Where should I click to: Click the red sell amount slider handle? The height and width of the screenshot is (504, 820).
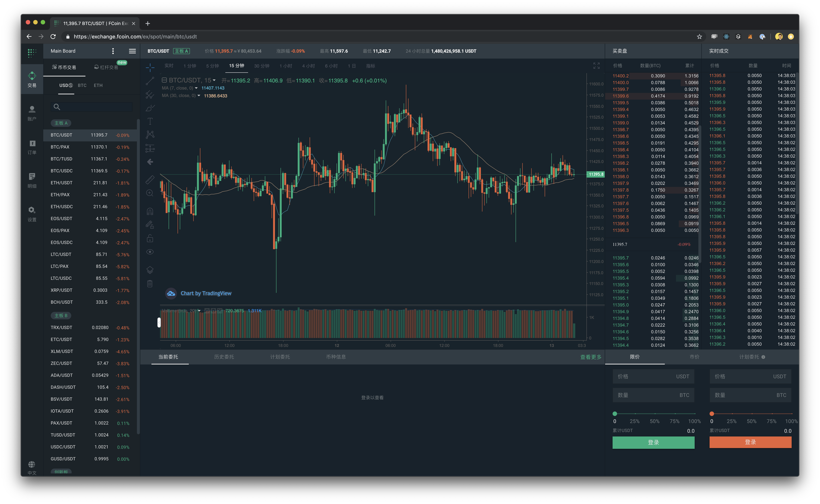coord(712,414)
